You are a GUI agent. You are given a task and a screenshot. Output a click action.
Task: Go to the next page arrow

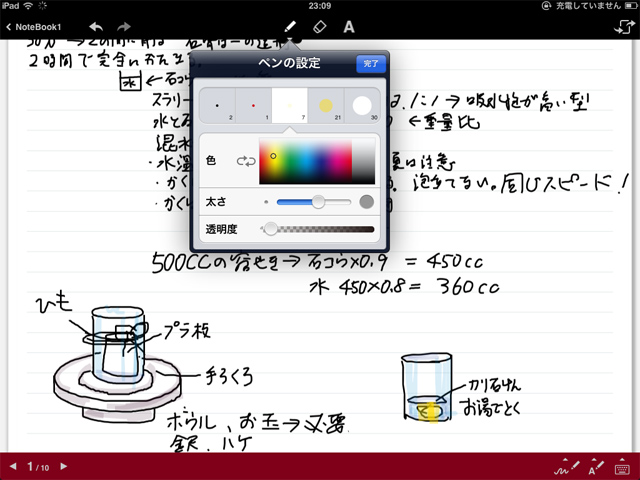64,467
